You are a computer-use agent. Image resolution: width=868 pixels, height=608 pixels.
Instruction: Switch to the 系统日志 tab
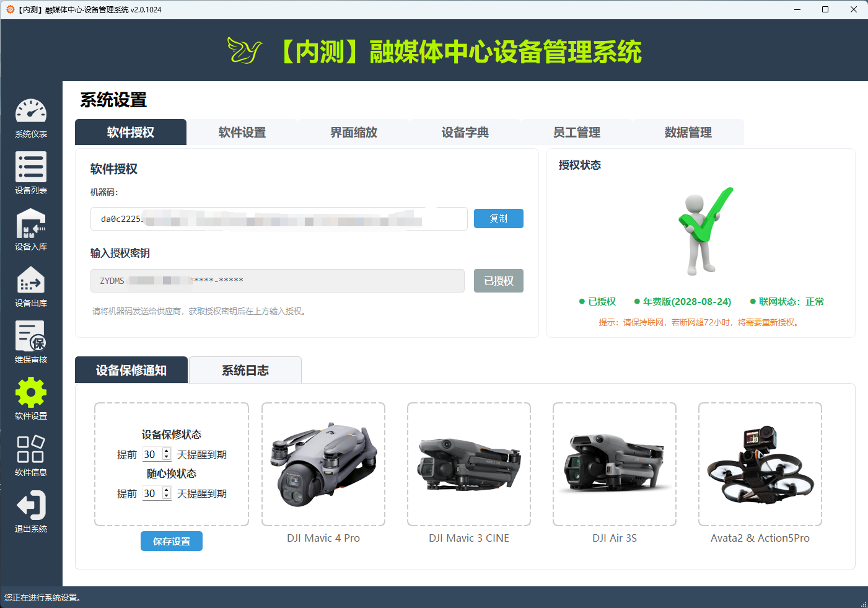245,370
